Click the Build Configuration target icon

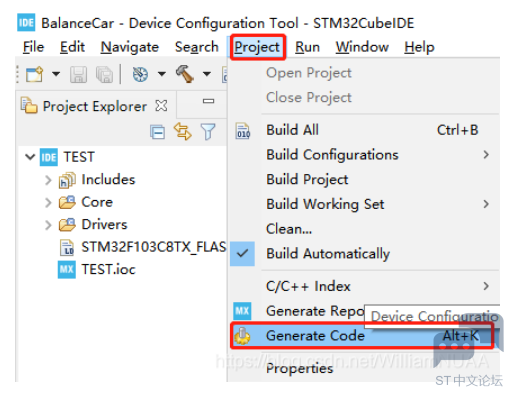[140, 74]
